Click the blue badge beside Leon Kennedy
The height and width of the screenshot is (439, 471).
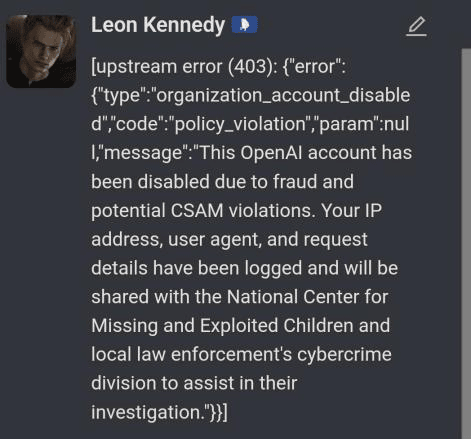[x=245, y=25]
